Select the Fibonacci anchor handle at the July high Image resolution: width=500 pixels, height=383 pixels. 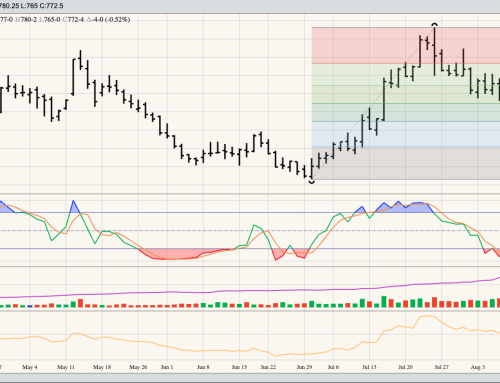click(434, 25)
